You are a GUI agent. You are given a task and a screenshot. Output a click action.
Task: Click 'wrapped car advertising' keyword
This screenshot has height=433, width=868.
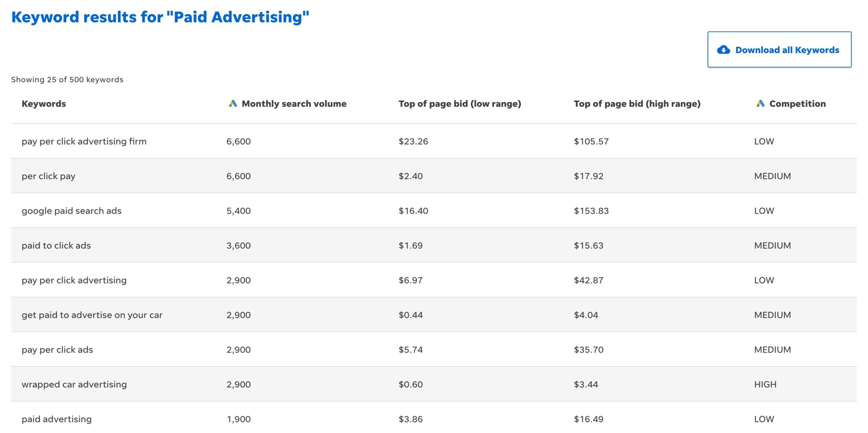click(74, 384)
